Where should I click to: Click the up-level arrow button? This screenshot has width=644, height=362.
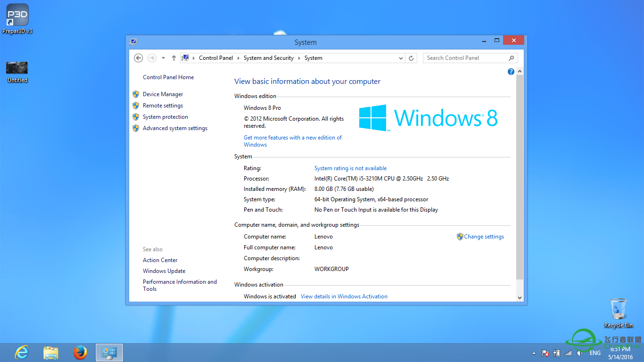pos(174,58)
